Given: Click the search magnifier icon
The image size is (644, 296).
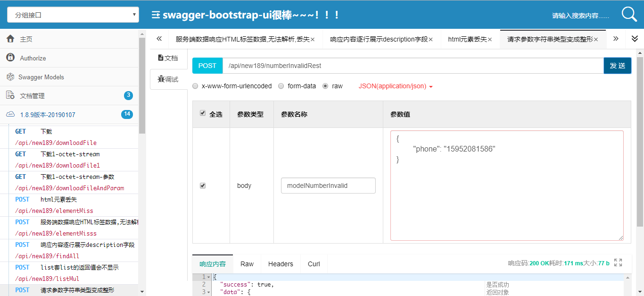Looking at the screenshot, I should 629,14.
